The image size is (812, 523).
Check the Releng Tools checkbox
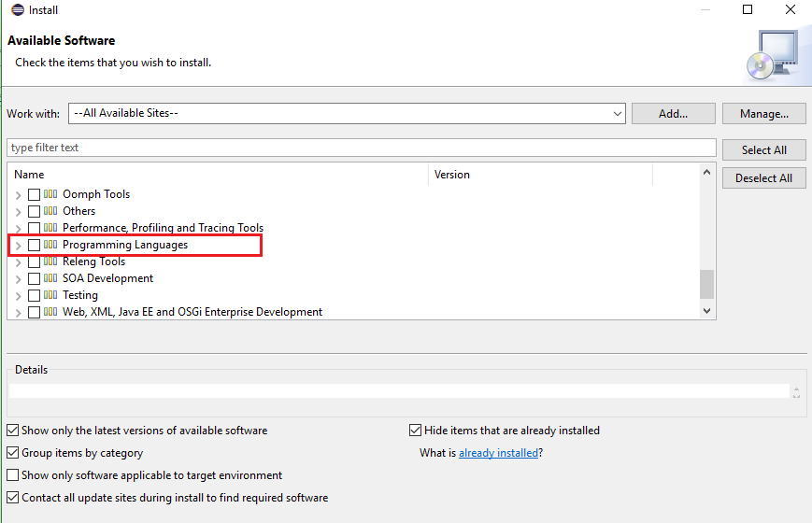34,261
